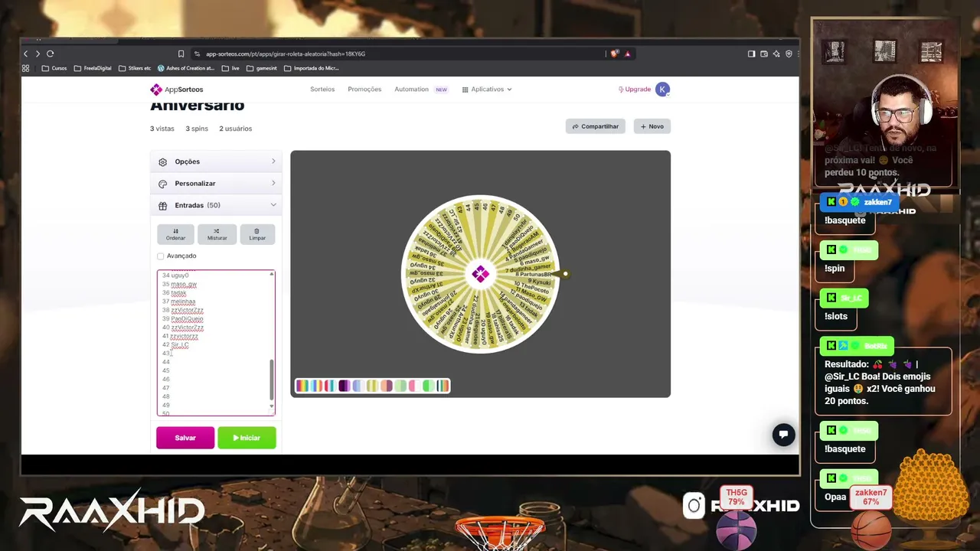
Task: Go back using the browser back arrow
Action: click(25, 54)
